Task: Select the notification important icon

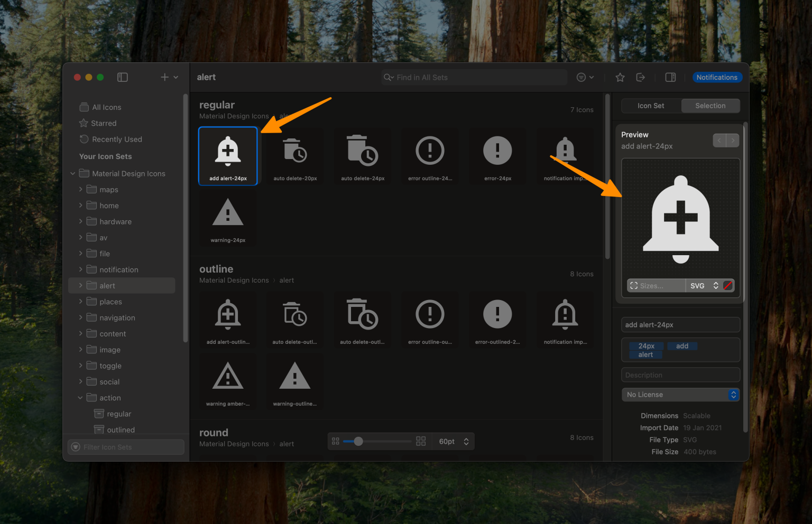Action: [x=565, y=156]
